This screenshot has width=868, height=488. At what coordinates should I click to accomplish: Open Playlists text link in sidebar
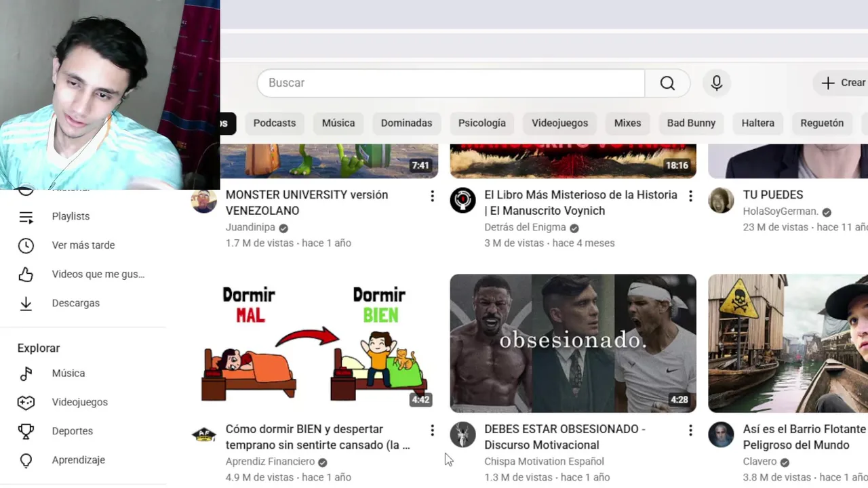pyautogui.click(x=71, y=216)
